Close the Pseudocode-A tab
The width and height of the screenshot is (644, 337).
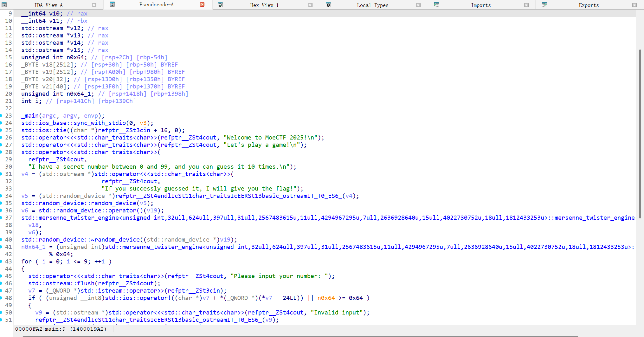coord(202,4)
